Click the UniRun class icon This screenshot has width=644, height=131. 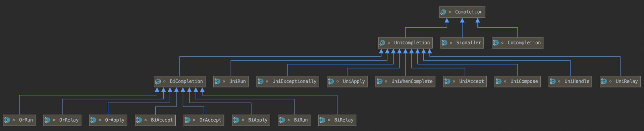click(217, 82)
